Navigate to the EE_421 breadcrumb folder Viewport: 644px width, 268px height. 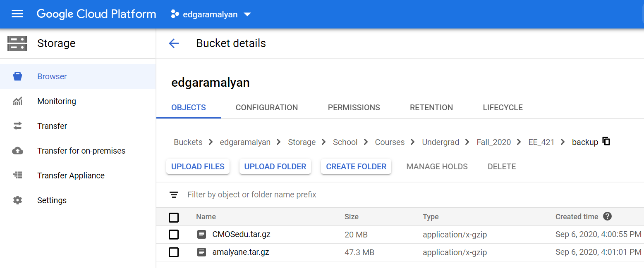pos(541,142)
